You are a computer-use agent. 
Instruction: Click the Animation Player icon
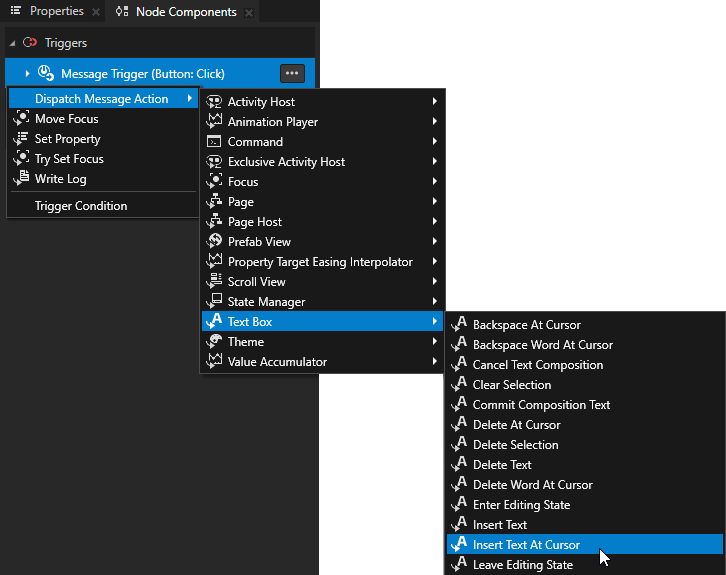(x=214, y=122)
